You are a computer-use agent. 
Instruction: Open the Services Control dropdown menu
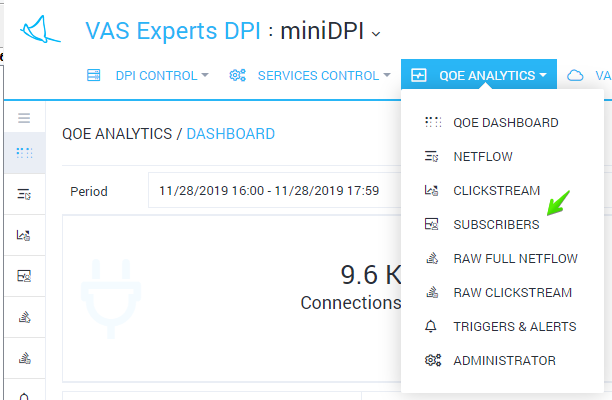[310, 75]
